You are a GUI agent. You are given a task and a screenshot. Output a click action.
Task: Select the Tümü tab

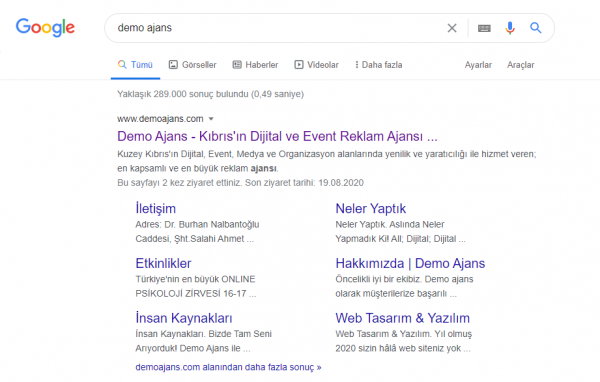click(x=135, y=65)
